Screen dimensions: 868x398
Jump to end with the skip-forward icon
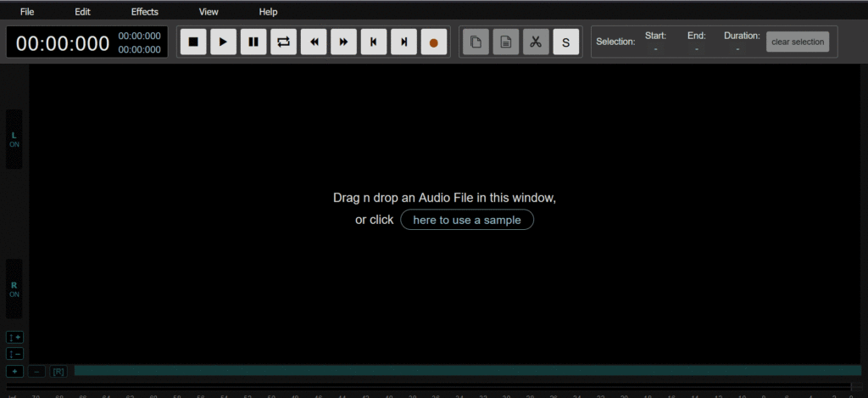click(403, 42)
